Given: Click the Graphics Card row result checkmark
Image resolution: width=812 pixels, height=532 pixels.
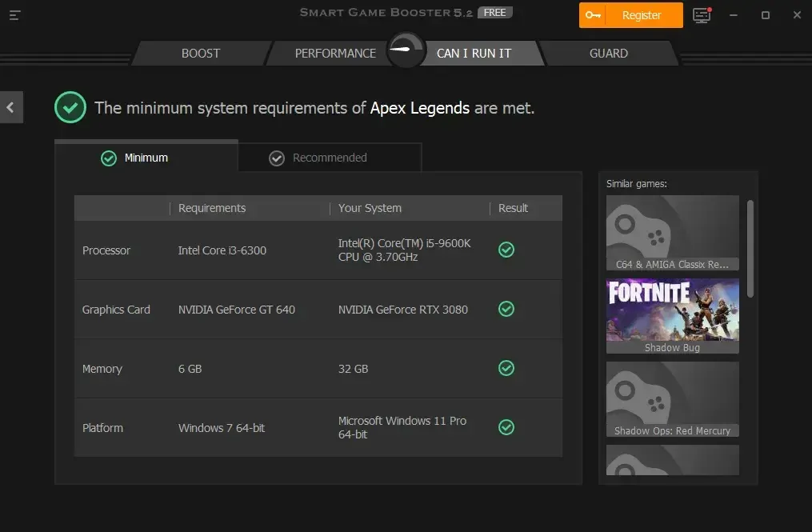Looking at the screenshot, I should click(506, 309).
